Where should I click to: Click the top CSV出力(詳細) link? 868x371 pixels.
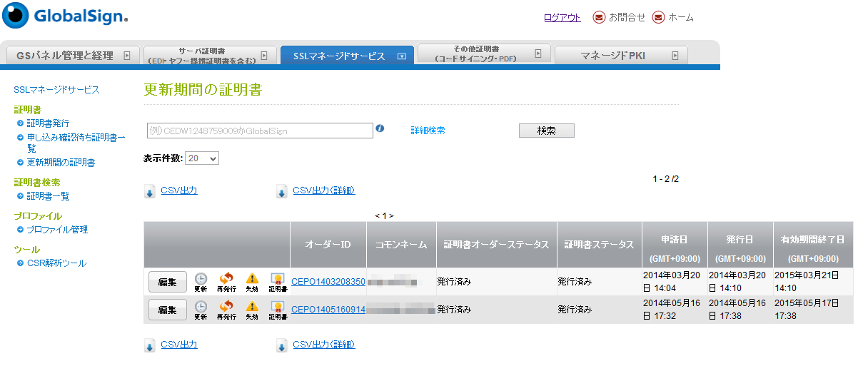[x=324, y=190]
